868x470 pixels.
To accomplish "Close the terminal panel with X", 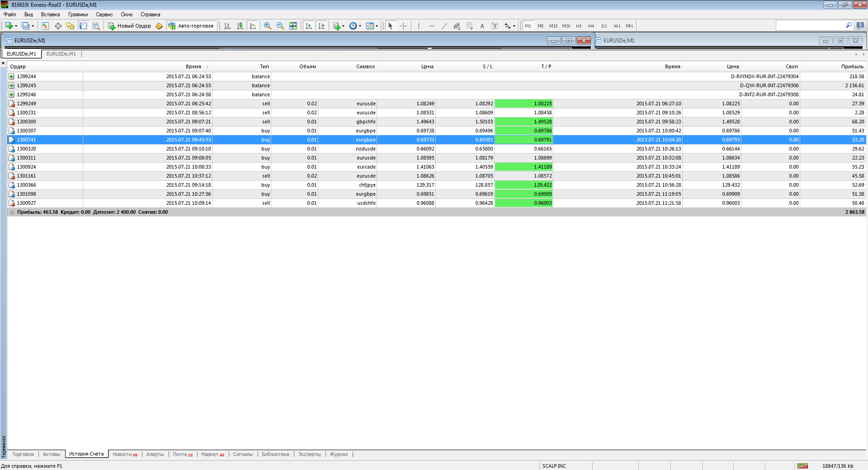I will point(3,63).
